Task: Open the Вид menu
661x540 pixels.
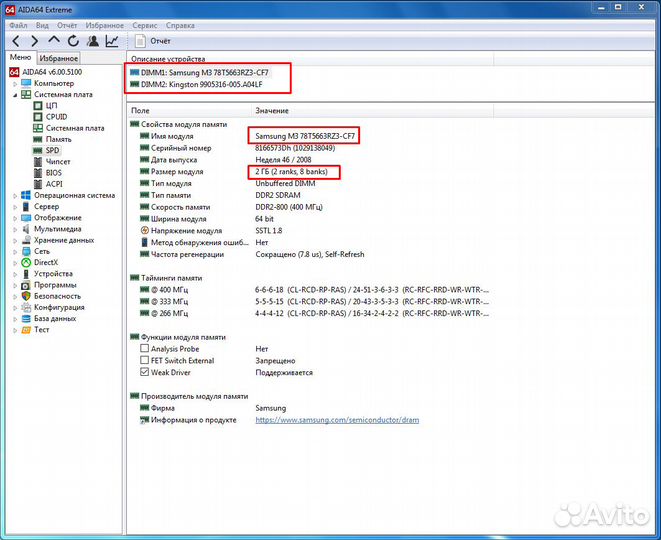Action: (x=42, y=25)
